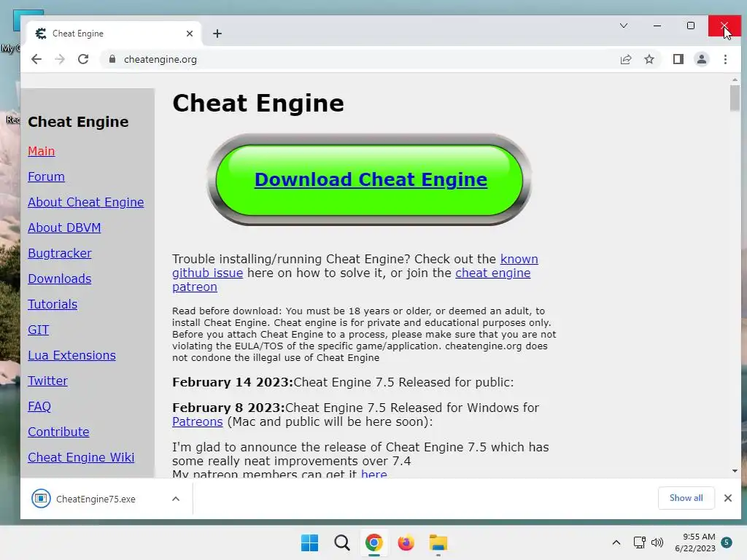Screen dimensions: 747x560
Task: Open Windows Start menu
Action: [x=309, y=542]
